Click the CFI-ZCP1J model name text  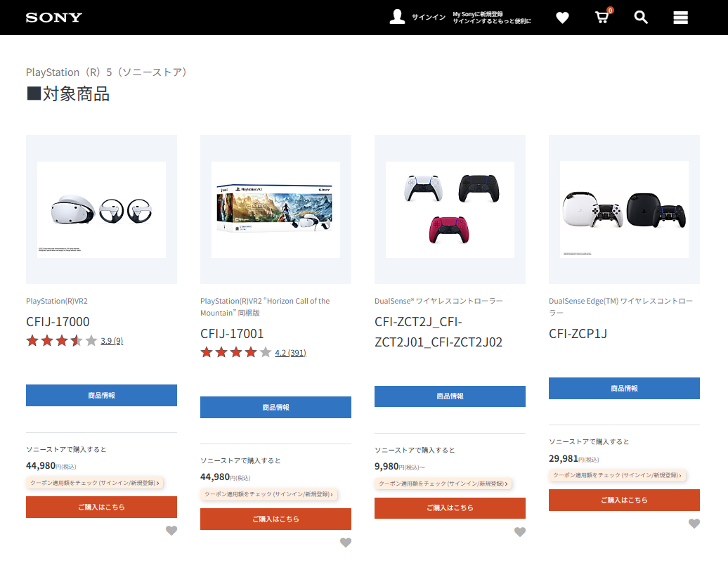[x=578, y=334]
